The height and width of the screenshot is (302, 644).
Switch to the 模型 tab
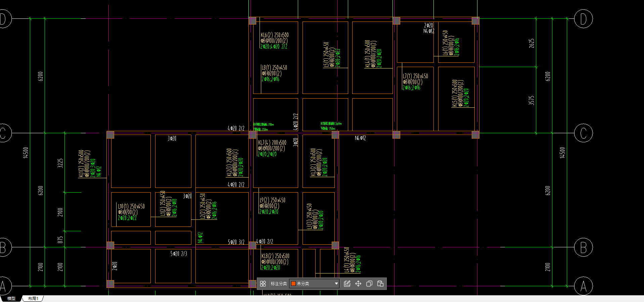click(11, 298)
